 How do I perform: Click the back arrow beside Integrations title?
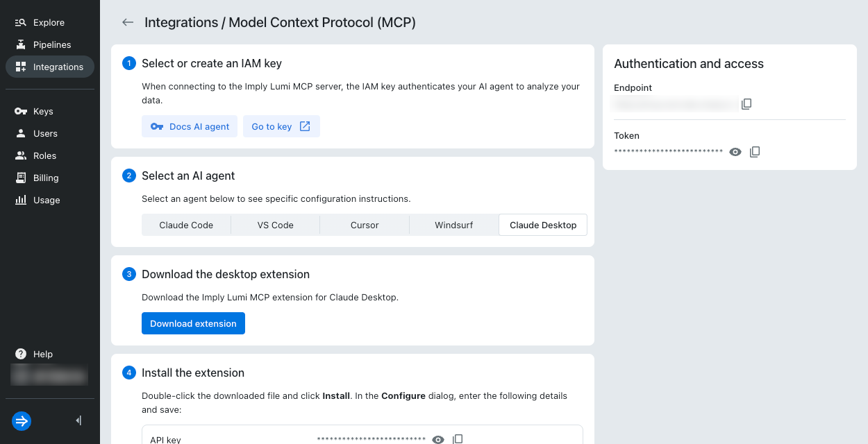coord(128,22)
